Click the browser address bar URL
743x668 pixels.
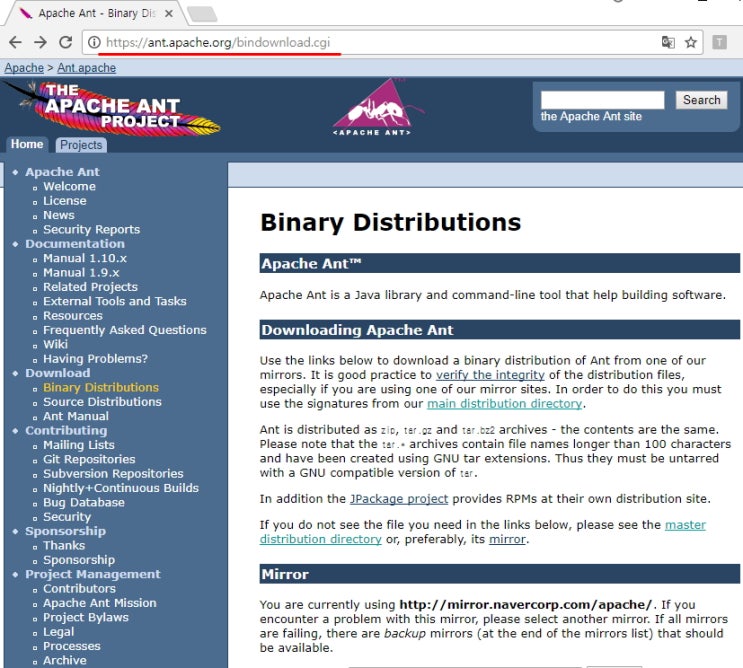click(218, 43)
